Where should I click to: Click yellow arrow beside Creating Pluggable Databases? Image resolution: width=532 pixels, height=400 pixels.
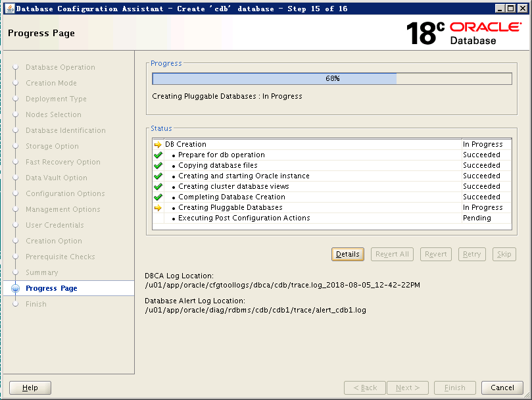tap(158, 208)
